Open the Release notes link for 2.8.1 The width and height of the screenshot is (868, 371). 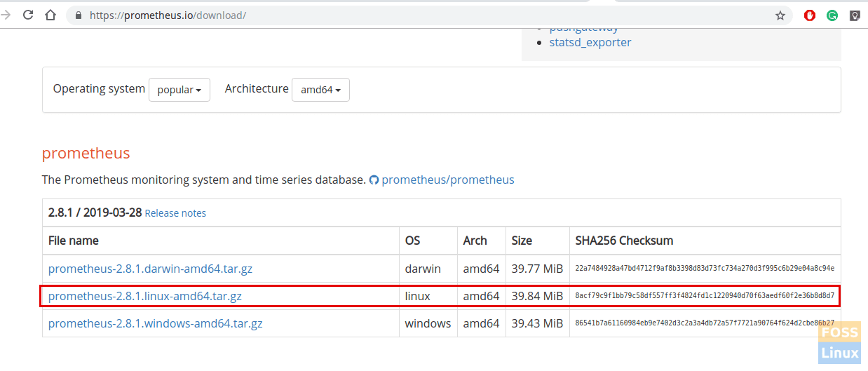pos(175,213)
